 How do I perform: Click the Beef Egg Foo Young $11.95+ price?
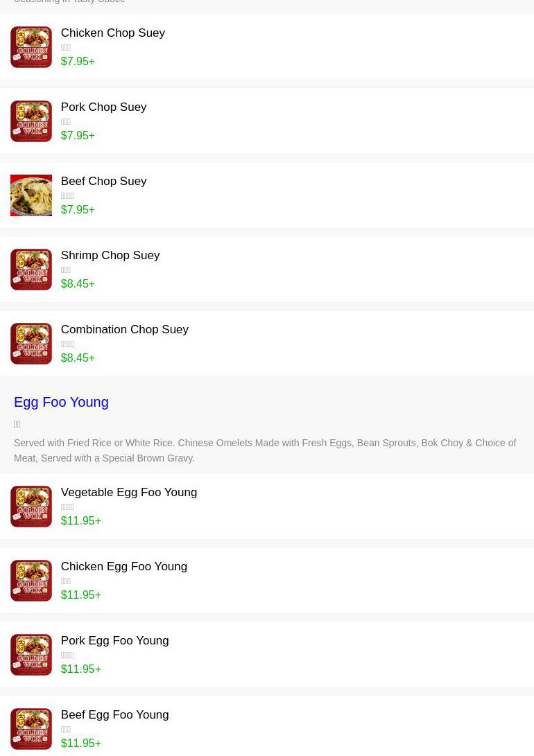(x=81, y=743)
